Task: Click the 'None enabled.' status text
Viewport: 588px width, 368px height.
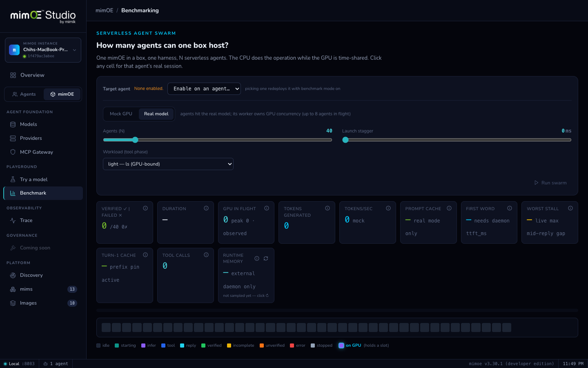Action: (x=149, y=89)
